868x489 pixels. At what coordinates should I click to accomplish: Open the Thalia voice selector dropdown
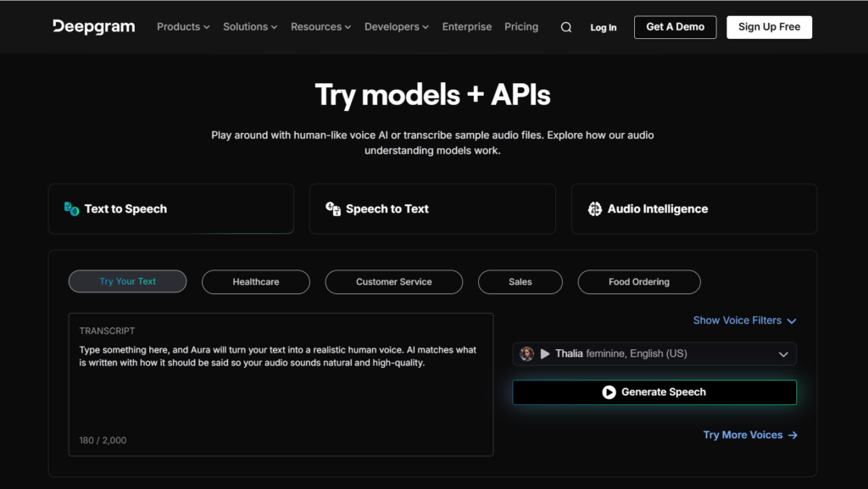pos(654,354)
